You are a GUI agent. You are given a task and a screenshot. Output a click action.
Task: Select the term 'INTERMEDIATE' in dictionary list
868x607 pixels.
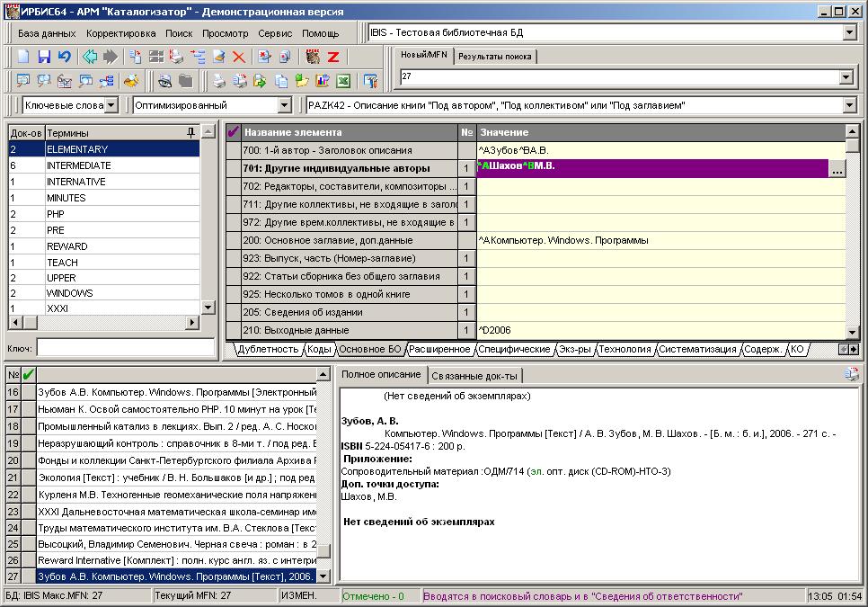(104, 165)
